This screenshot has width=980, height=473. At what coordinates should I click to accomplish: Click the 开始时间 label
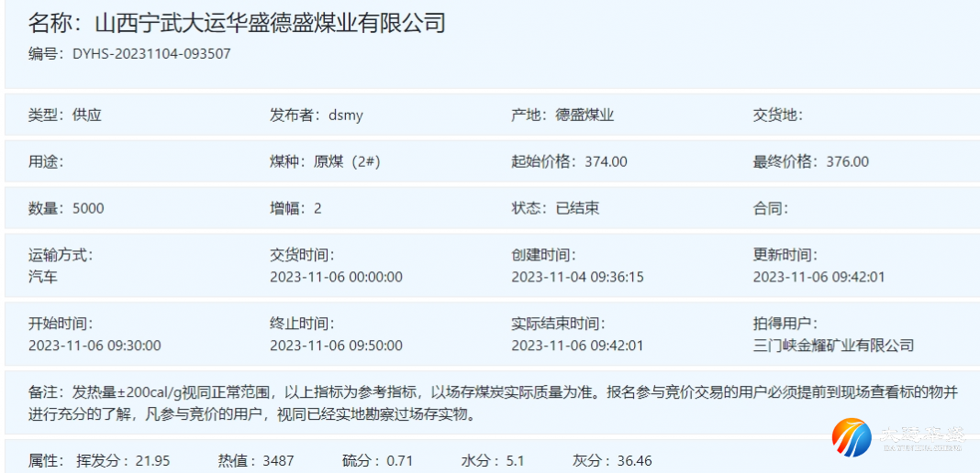click(60, 324)
